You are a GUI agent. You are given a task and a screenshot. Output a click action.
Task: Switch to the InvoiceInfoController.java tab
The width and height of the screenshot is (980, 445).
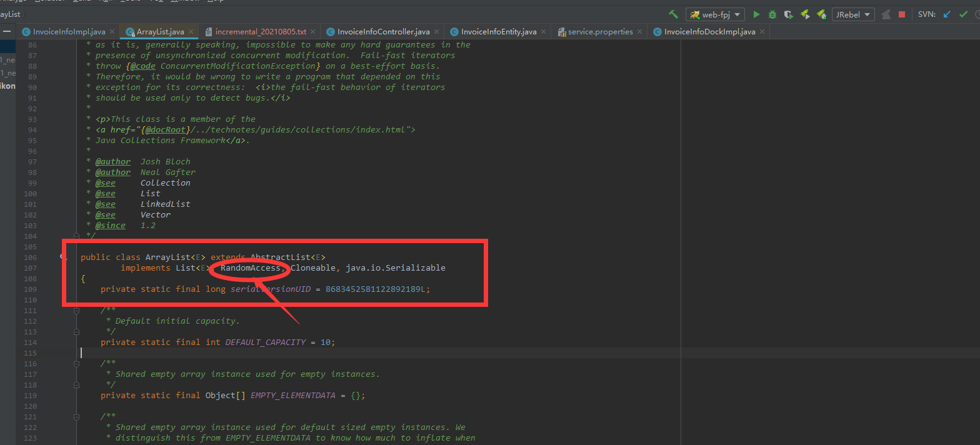coord(383,31)
